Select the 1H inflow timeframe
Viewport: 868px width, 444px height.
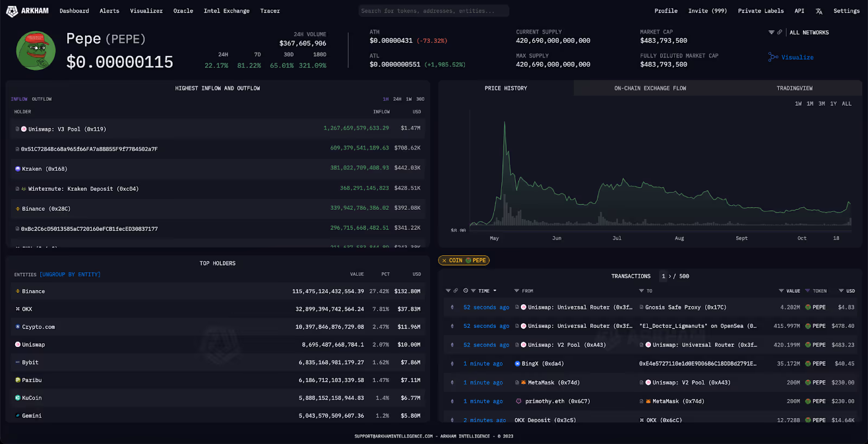[x=386, y=99]
